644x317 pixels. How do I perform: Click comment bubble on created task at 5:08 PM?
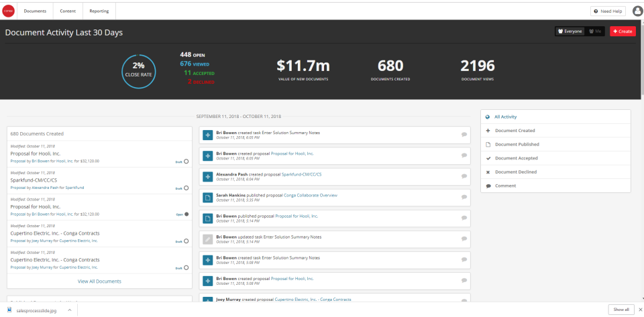[464, 259]
